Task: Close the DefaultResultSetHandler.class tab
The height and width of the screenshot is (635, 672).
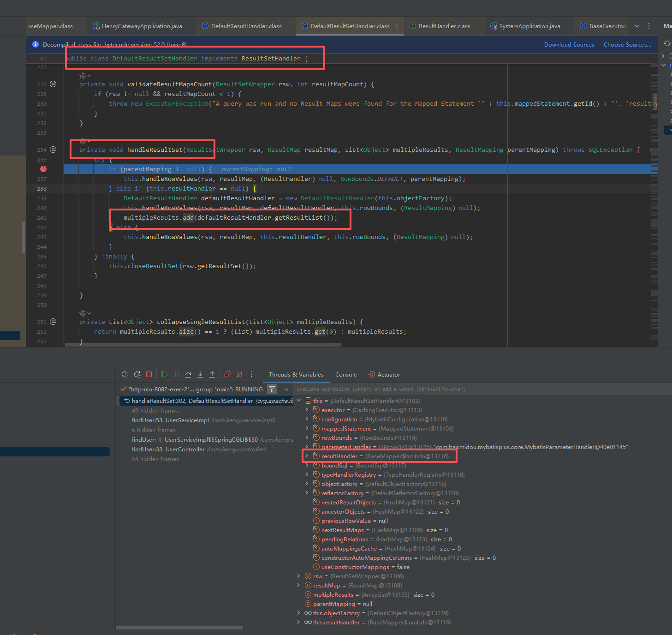Action: pos(397,26)
